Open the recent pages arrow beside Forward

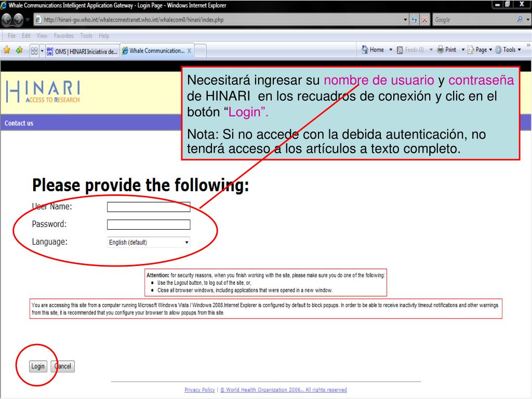[28, 20]
